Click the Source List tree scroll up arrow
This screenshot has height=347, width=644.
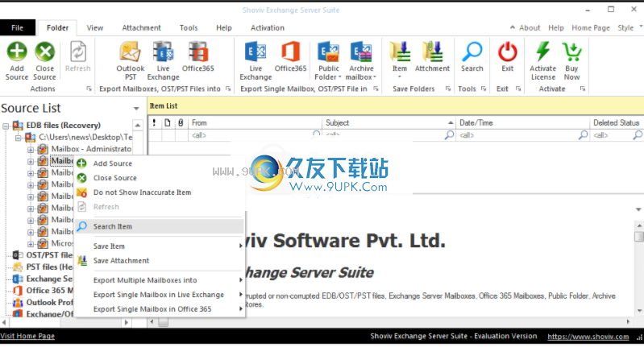(x=138, y=125)
